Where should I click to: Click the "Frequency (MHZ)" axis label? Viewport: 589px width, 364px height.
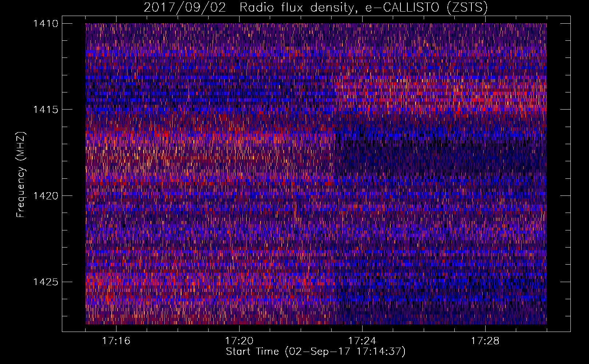(21, 175)
